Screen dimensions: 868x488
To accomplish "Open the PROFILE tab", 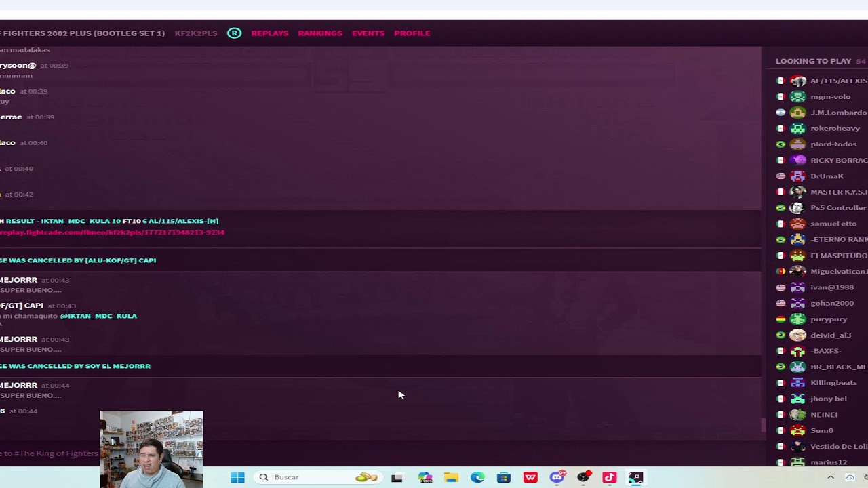I will point(412,33).
